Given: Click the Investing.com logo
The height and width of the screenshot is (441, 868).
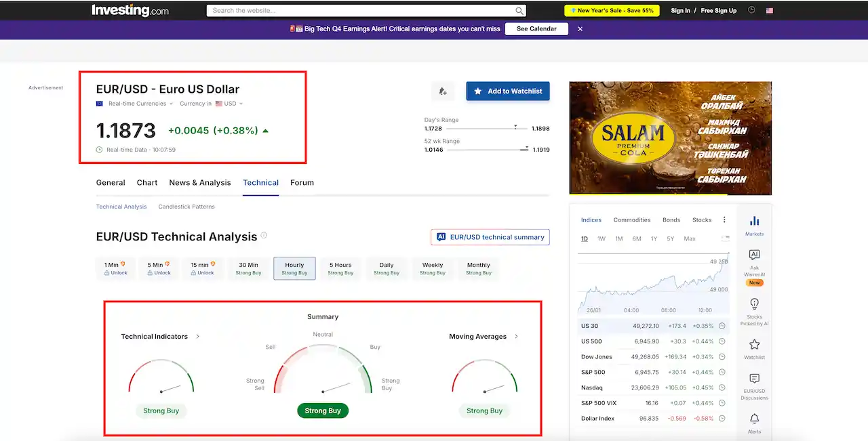Looking at the screenshot, I should coord(130,10).
